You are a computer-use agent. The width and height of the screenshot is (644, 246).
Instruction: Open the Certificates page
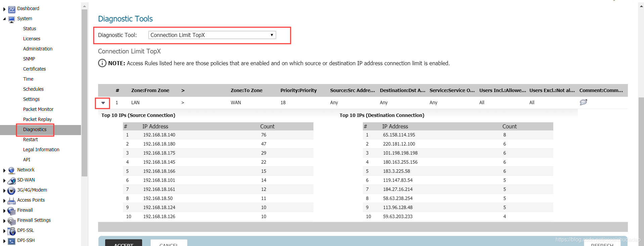click(34, 69)
